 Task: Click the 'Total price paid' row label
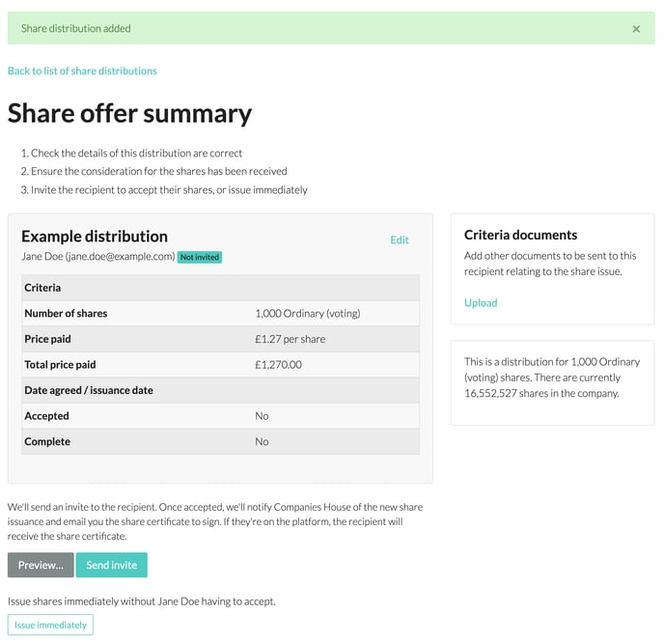[60, 365]
